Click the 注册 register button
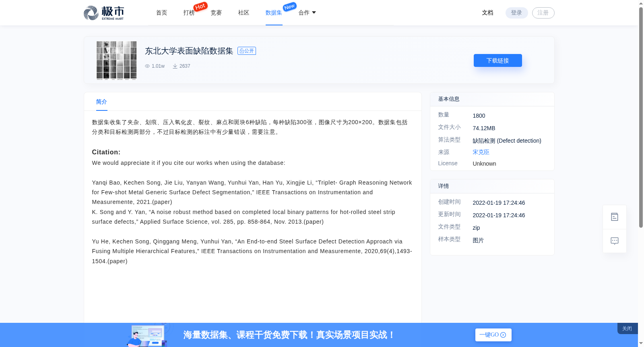The height and width of the screenshot is (347, 644). [543, 13]
